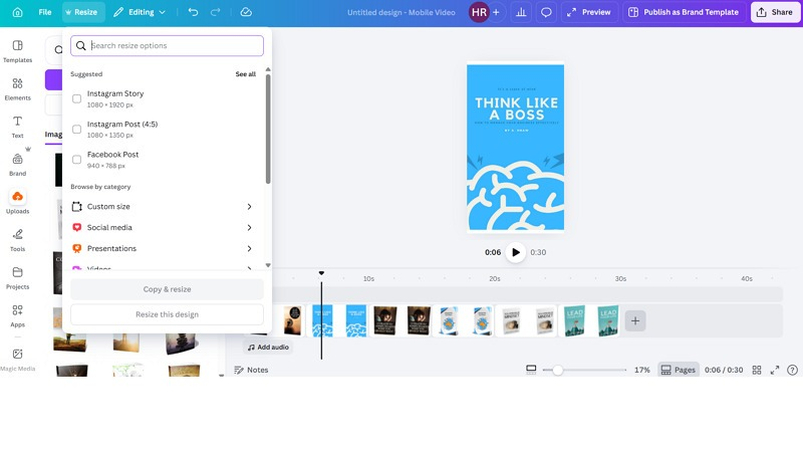Click the Add audio button
Image resolution: width=803 pixels, height=450 pixels.
point(268,347)
